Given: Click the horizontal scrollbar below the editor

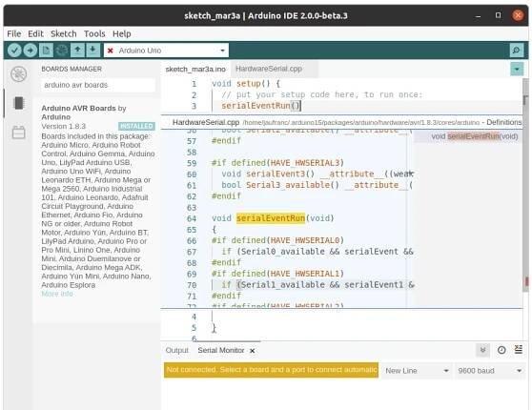Looking at the screenshot, I should (x=228, y=341).
